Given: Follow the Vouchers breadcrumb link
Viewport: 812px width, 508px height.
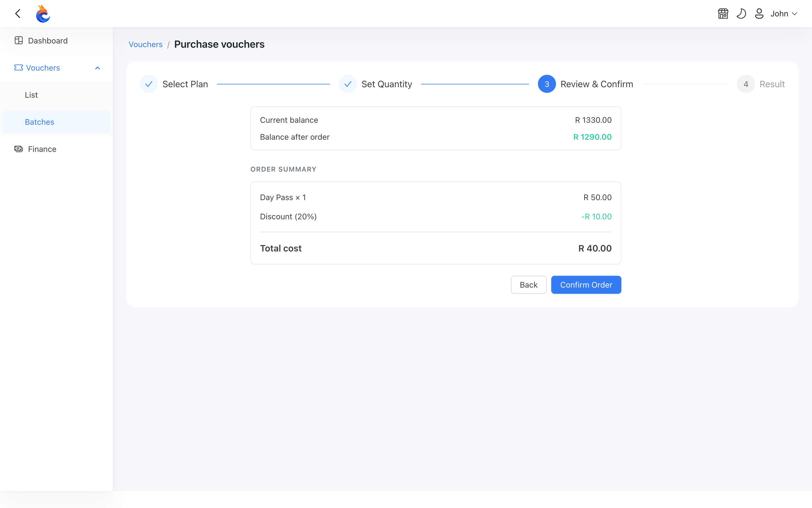Looking at the screenshot, I should 145,44.
